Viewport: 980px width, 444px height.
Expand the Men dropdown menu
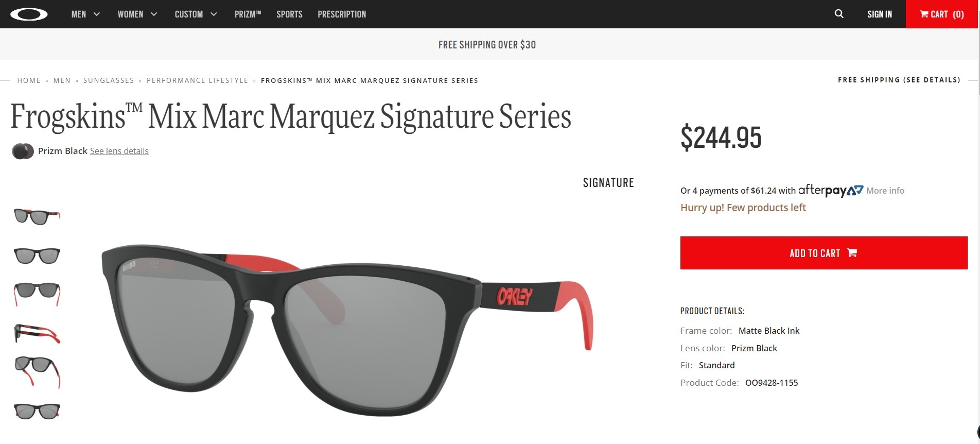coord(85,14)
